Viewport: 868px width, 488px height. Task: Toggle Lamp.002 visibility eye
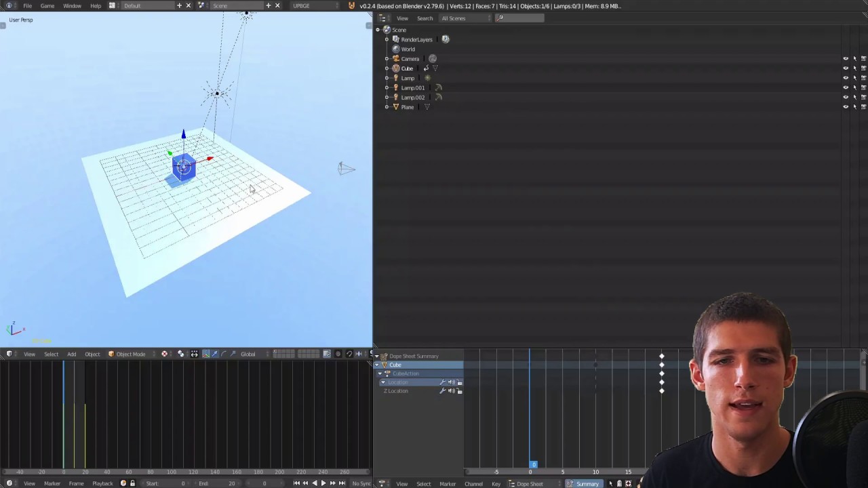tap(846, 97)
